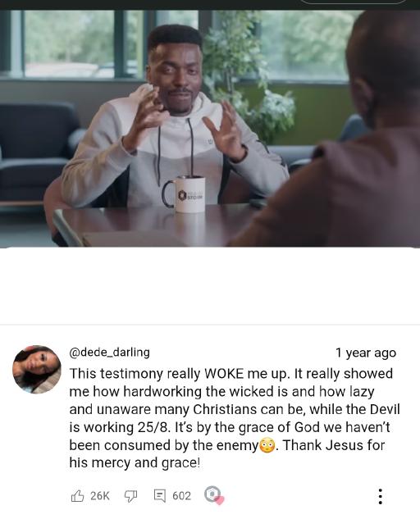
Task: Click the white coffee mug in the video
Action: pyautogui.click(x=184, y=194)
